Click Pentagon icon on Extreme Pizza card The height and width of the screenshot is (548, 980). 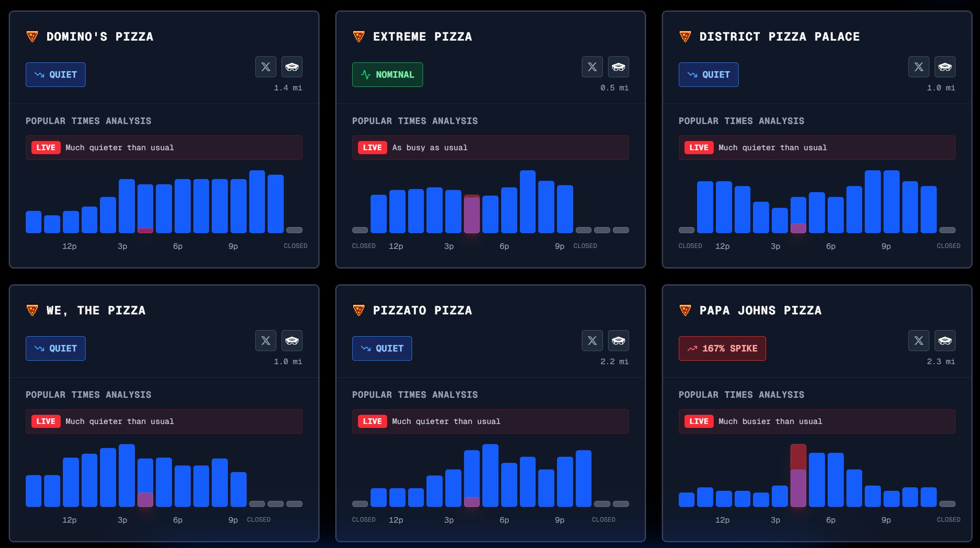tap(618, 67)
